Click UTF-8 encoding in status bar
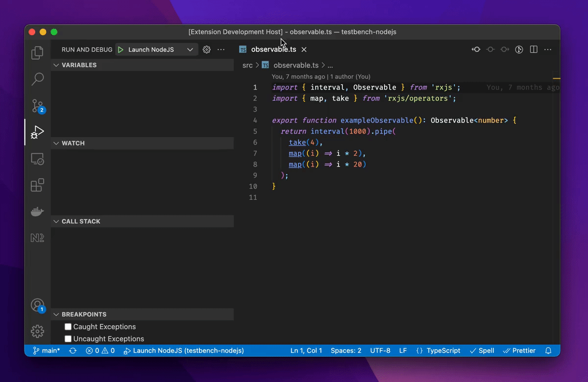Viewport: 588px width, 382px height. tap(380, 351)
